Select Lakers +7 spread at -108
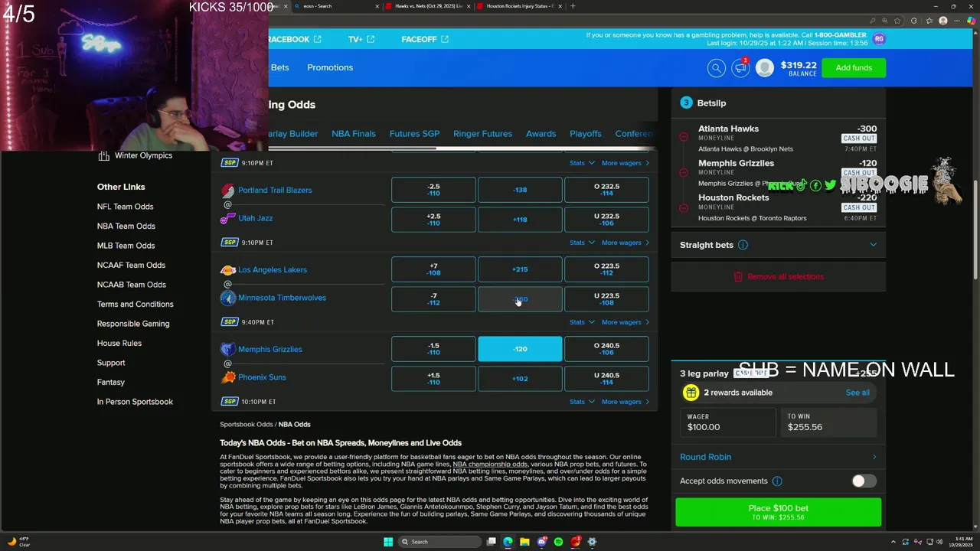 [x=433, y=269]
